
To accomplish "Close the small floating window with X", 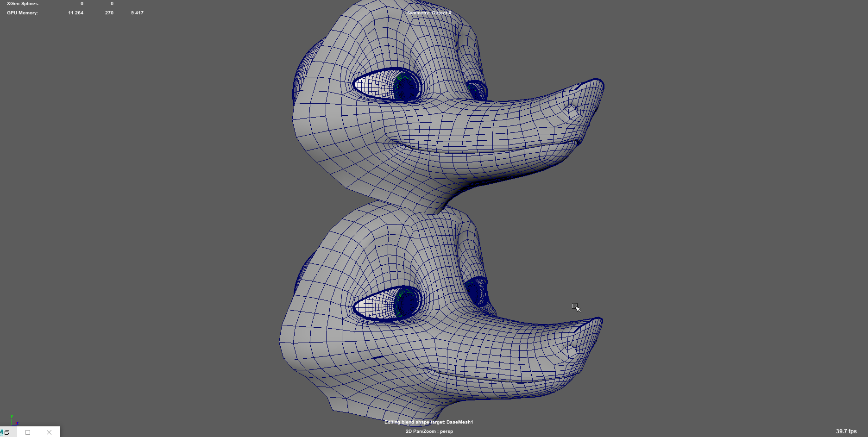I will click(x=49, y=432).
